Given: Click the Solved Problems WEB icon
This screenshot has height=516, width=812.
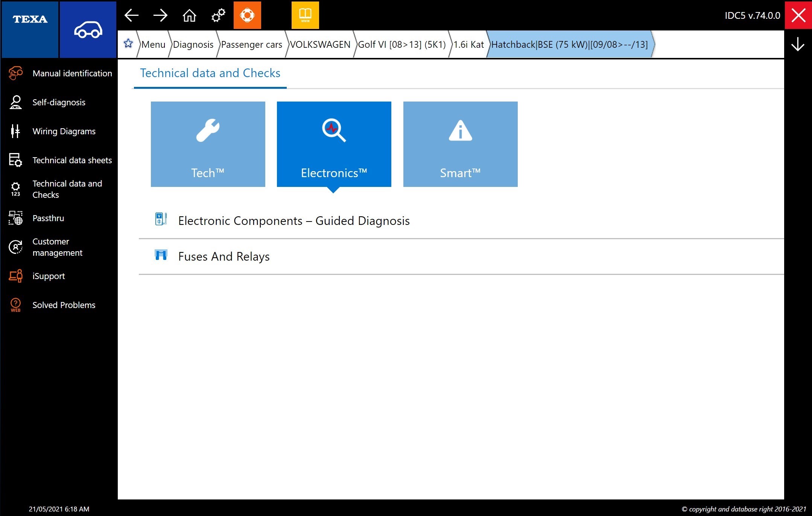Looking at the screenshot, I should click(15, 305).
